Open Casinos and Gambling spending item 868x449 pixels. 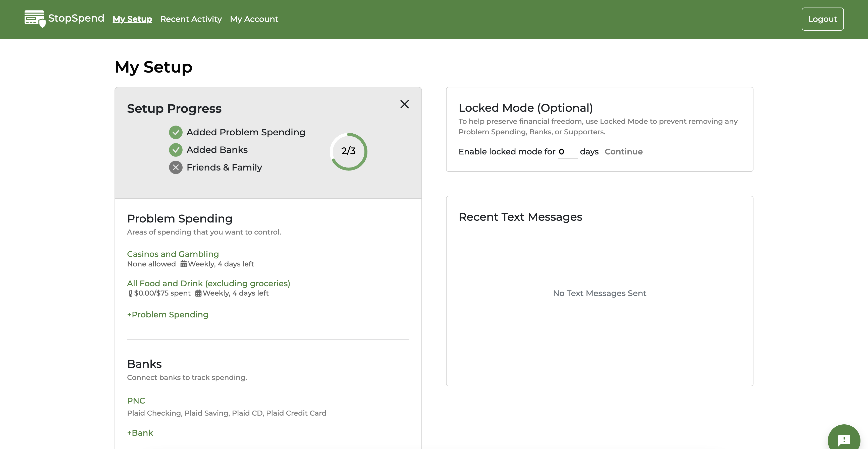pos(173,254)
